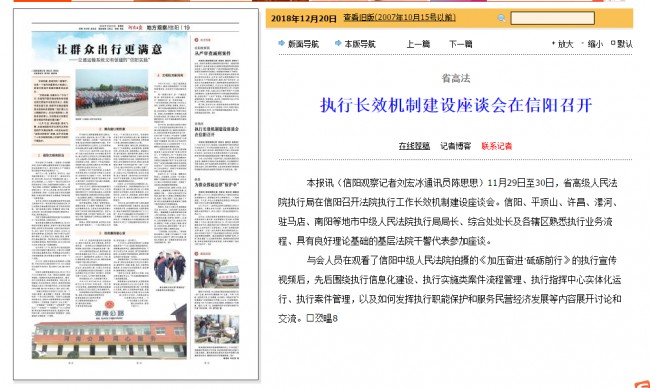This screenshot has width=650, height=388.
Task: Click the blue arrow before 本版导航
Action: (338, 43)
